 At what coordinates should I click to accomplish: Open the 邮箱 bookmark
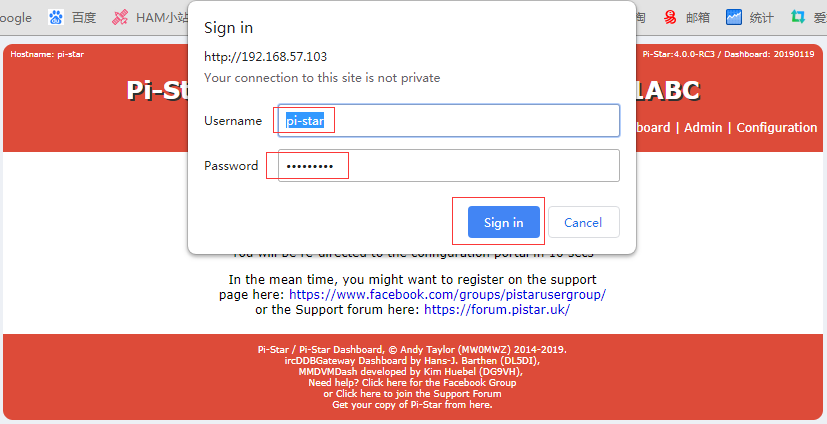click(x=686, y=17)
